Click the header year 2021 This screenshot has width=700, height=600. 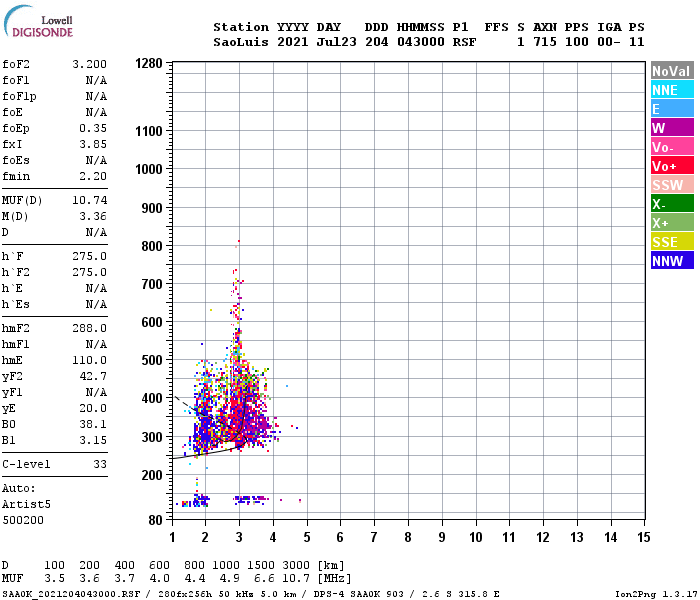click(293, 42)
